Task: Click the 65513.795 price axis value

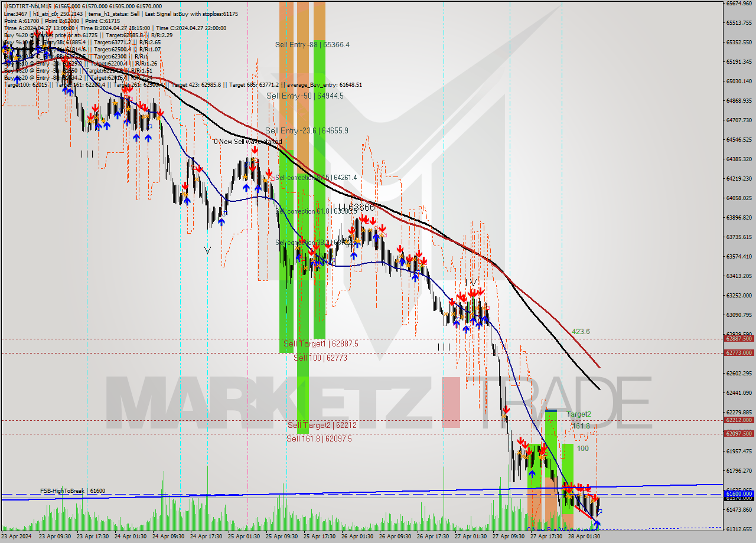Action: click(739, 23)
